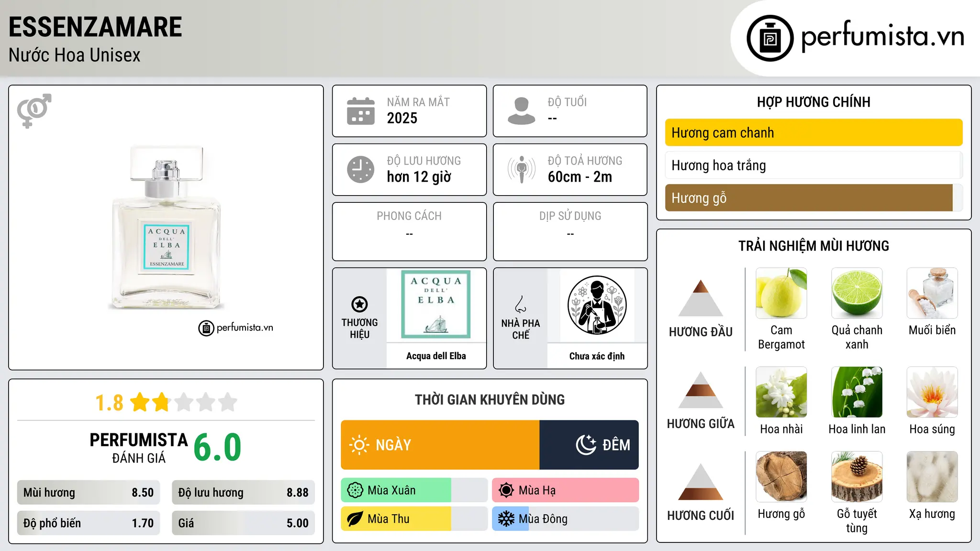Click the ESSENZAMARE title text
This screenshot has width=980, height=551.
click(x=95, y=27)
